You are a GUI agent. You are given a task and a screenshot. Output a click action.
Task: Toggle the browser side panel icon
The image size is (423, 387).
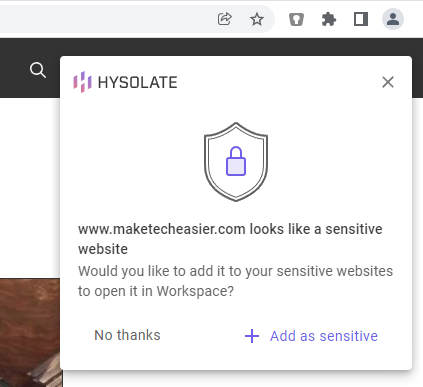(361, 19)
